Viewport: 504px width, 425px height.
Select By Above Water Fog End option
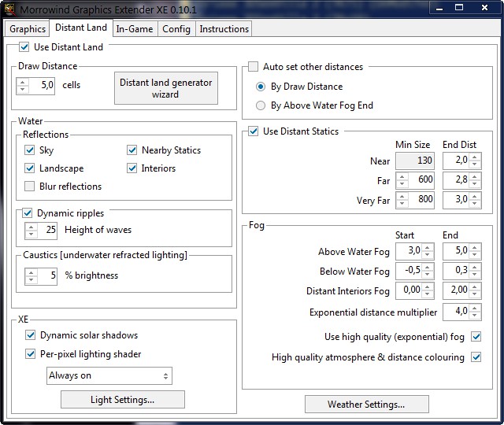click(x=261, y=105)
